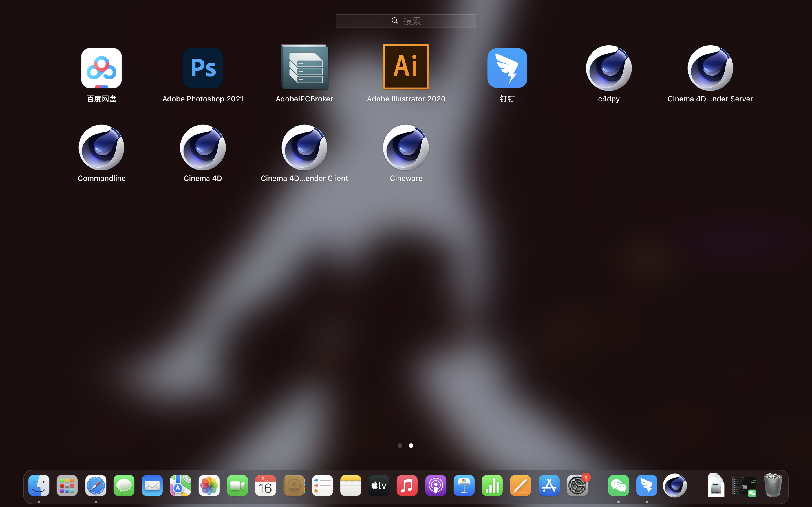Open Calendar showing date 16 in Dock
Screen dimensions: 812x507
[265, 486]
